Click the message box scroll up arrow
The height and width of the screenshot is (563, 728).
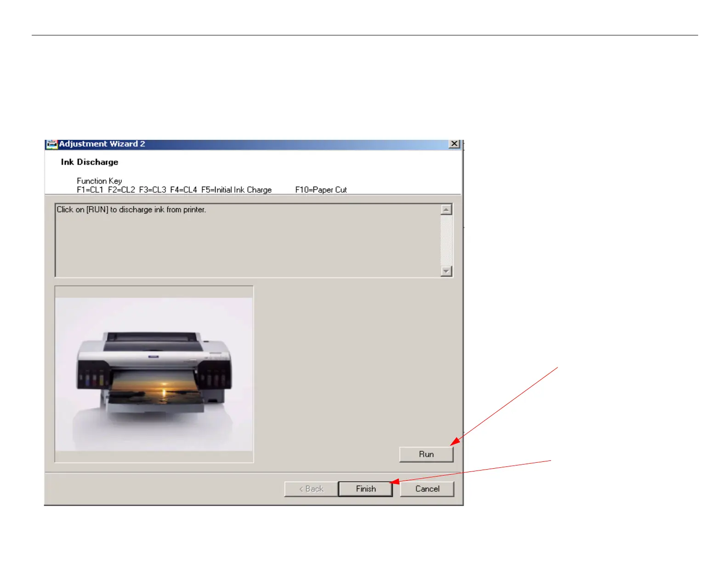[446, 210]
